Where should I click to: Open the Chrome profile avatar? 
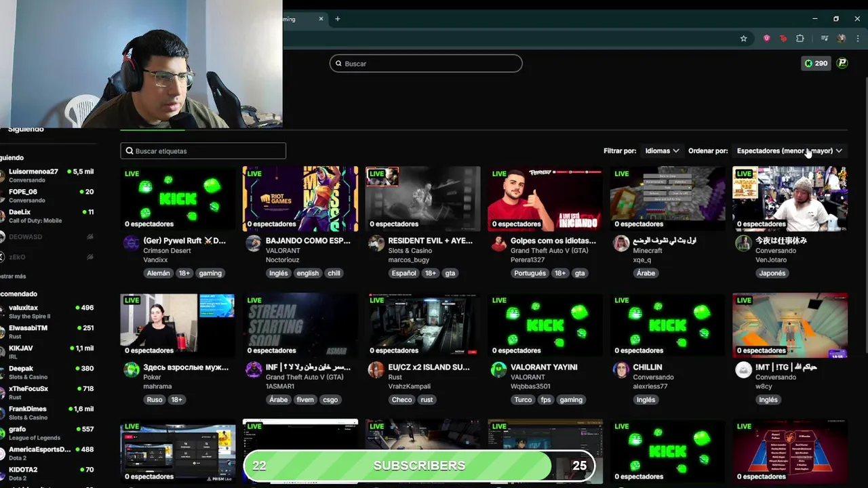tap(842, 39)
